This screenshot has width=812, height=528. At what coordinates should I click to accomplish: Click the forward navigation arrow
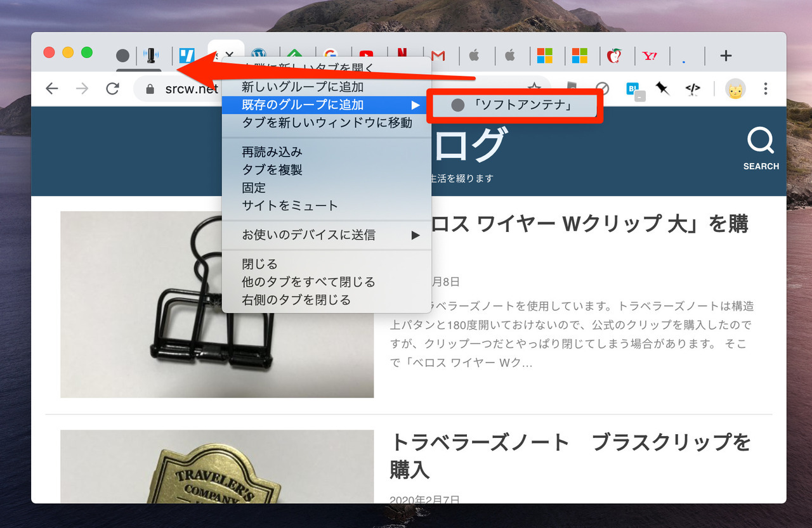(82, 89)
